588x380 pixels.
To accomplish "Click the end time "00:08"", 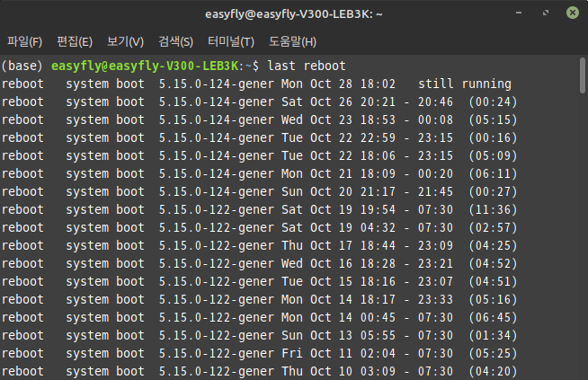I will coord(435,119).
